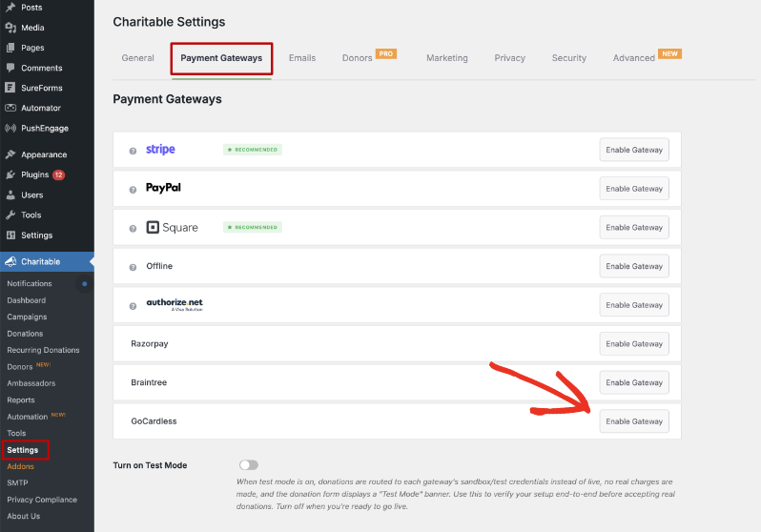Click the Plugins plug icon
761x532 pixels.
pyautogui.click(x=10, y=174)
